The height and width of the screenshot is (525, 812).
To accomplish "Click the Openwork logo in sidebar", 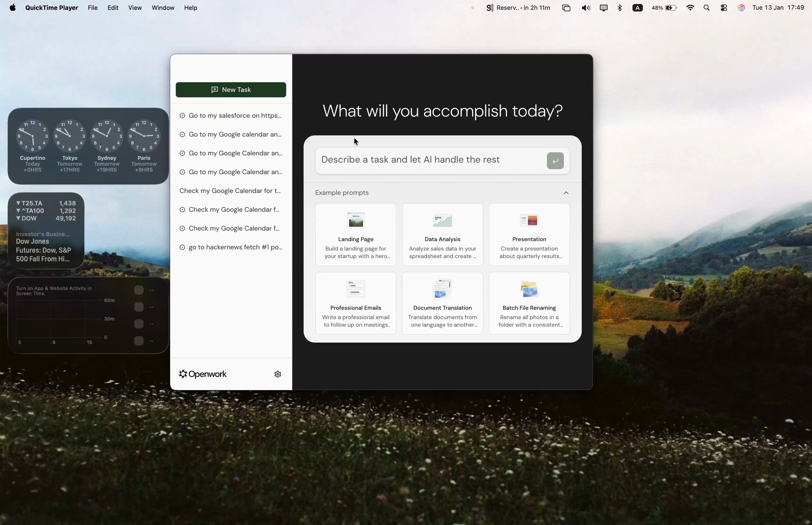I will [203, 374].
